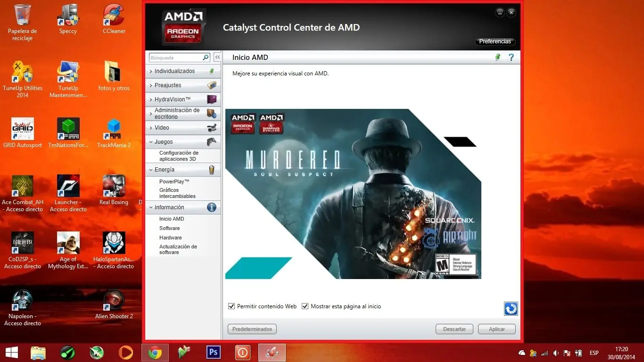The image size is (644, 362).
Task: Expand the Individualizados section
Action: pos(183,71)
